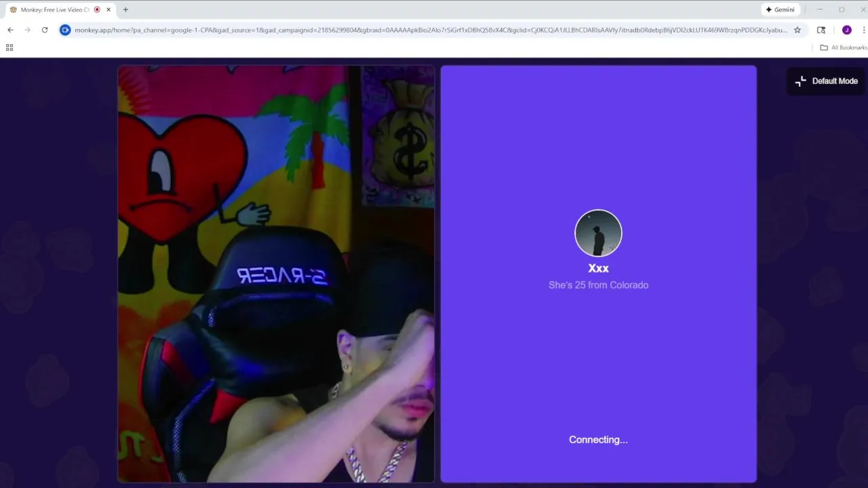
Task: Open Xxx's round profile picture
Action: [x=598, y=233]
